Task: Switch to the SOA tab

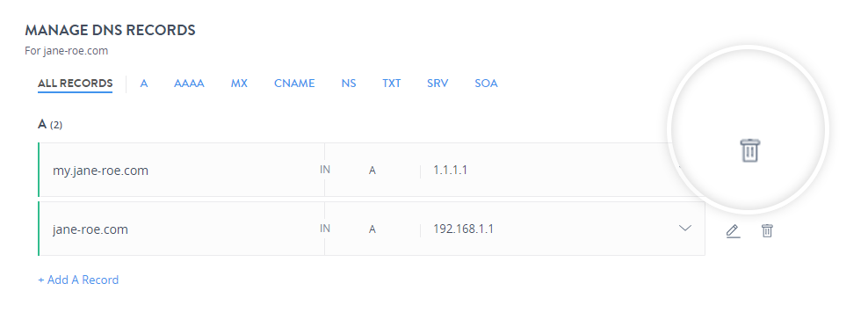Action: pyautogui.click(x=486, y=84)
